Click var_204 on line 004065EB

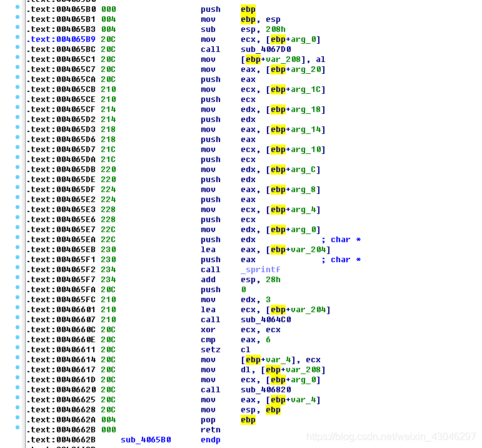pyautogui.click(x=308, y=250)
